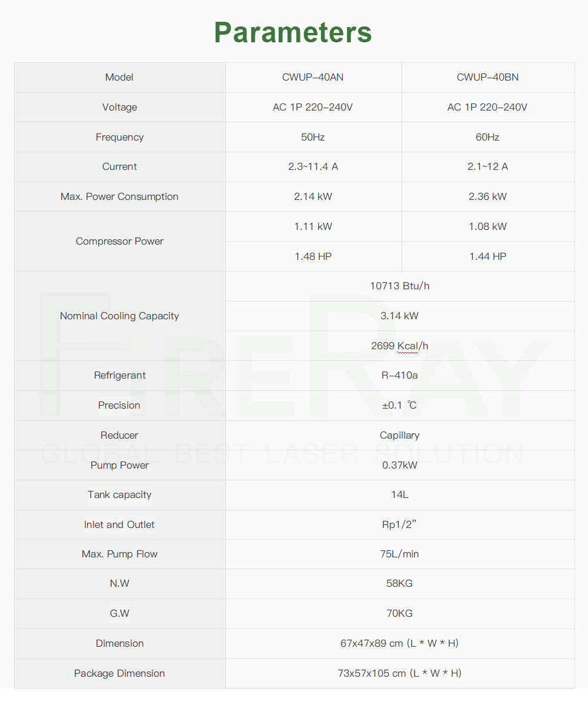This screenshot has height=712, width=588.
Task: Select the 75L/min pump flow value
Action: (x=400, y=554)
